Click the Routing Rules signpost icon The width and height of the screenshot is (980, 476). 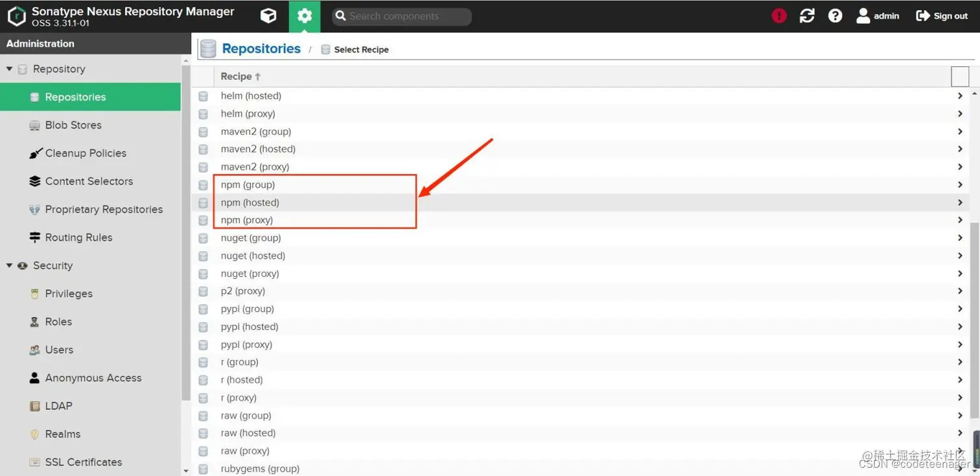pyautogui.click(x=35, y=237)
